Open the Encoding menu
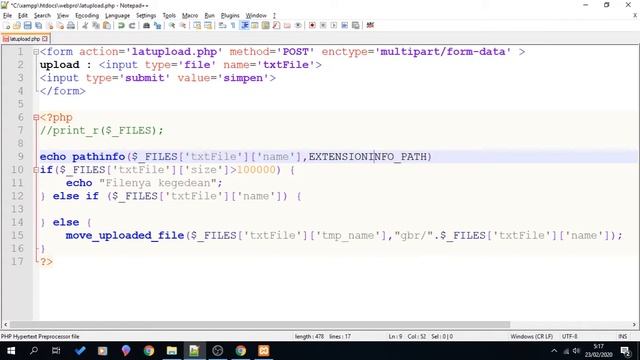 click(x=87, y=16)
